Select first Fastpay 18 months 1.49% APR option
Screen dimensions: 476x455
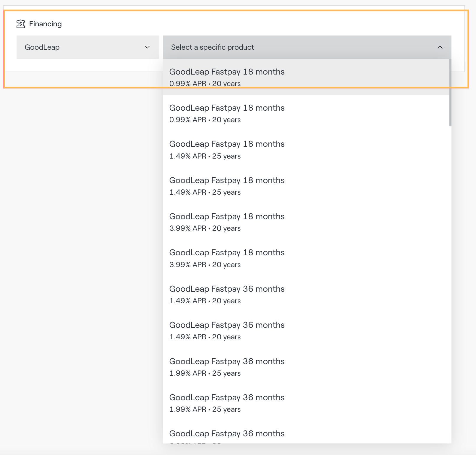point(306,149)
